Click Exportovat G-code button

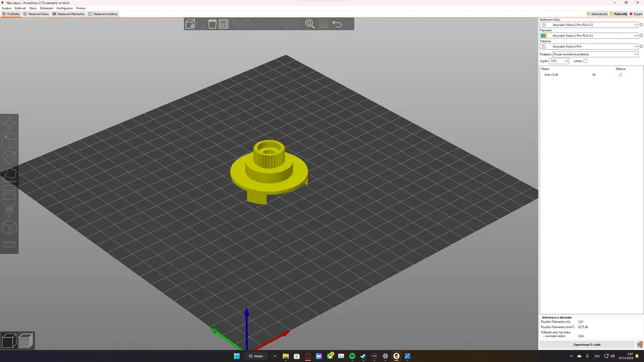tap(587, 345)
